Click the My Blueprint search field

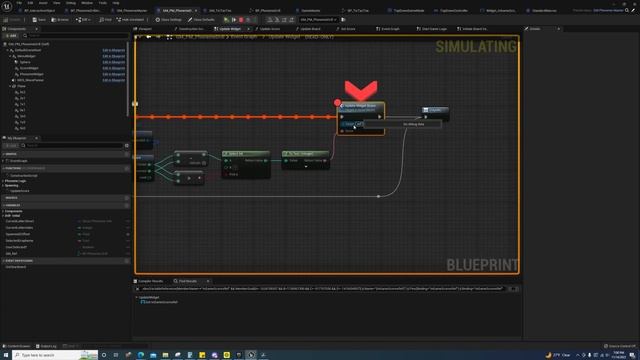(72, 145)
